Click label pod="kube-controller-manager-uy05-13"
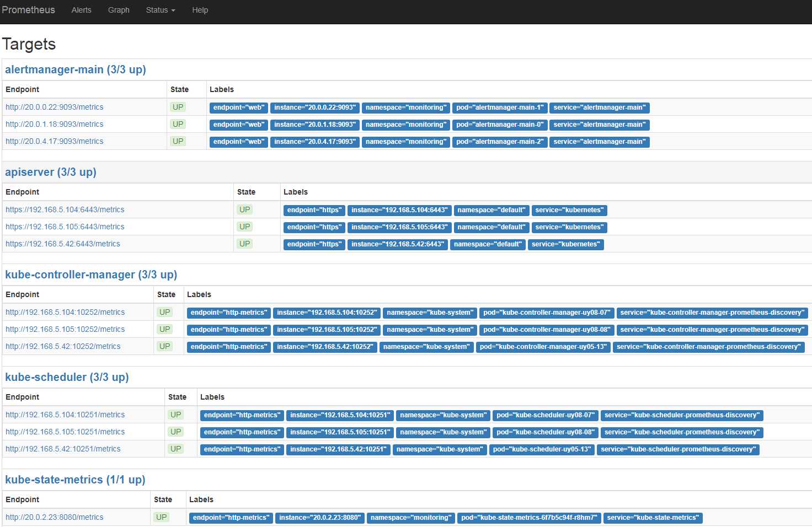Image resolution: width=812 pixels, height=527 pixels. coord(543,347)
